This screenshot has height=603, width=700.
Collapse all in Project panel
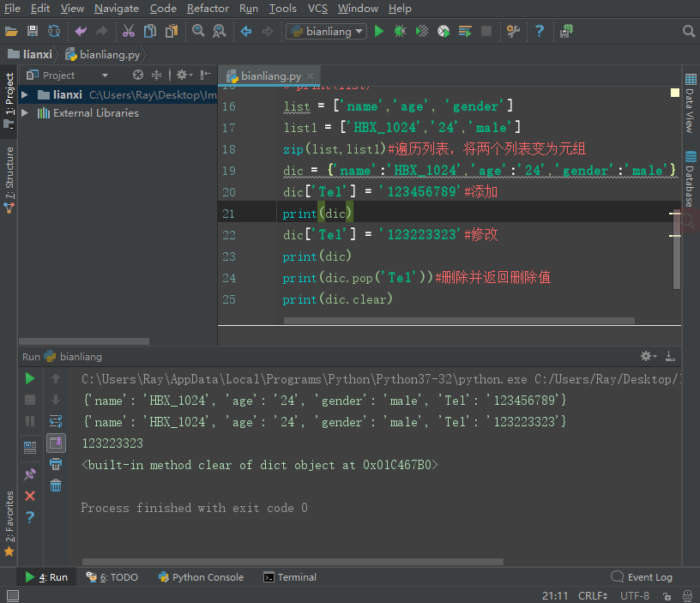click(156, 75)
